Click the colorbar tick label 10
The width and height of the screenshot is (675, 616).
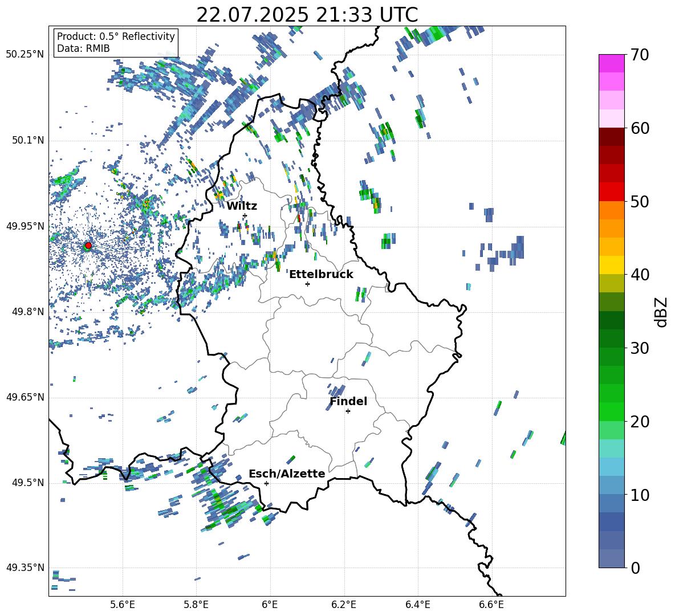[639, 495]
